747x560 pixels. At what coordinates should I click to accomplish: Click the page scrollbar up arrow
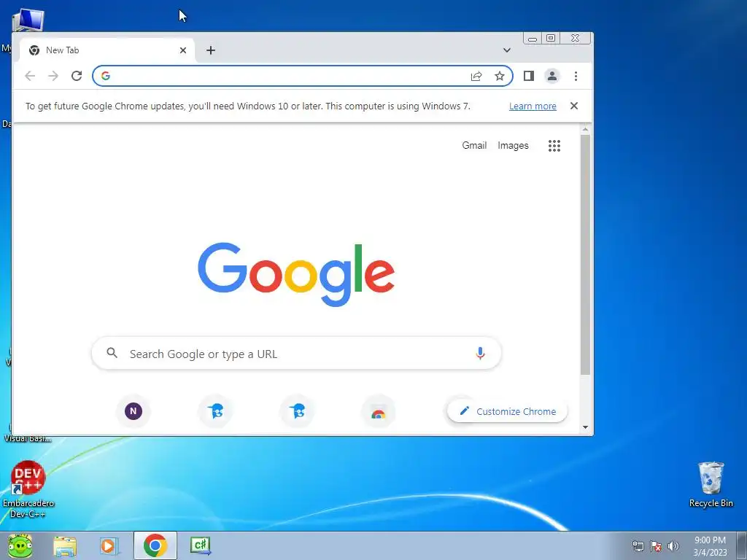(586, 129)
